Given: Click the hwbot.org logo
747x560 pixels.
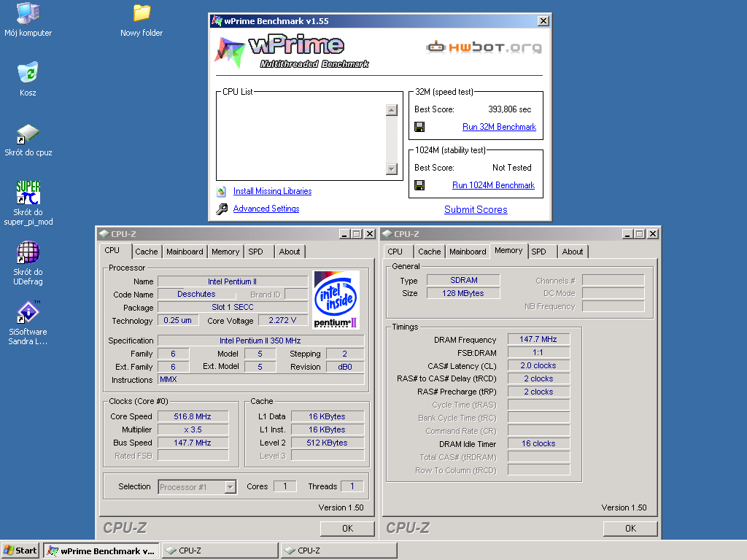Looking at the screenshot, I should (x=484, y=47).
